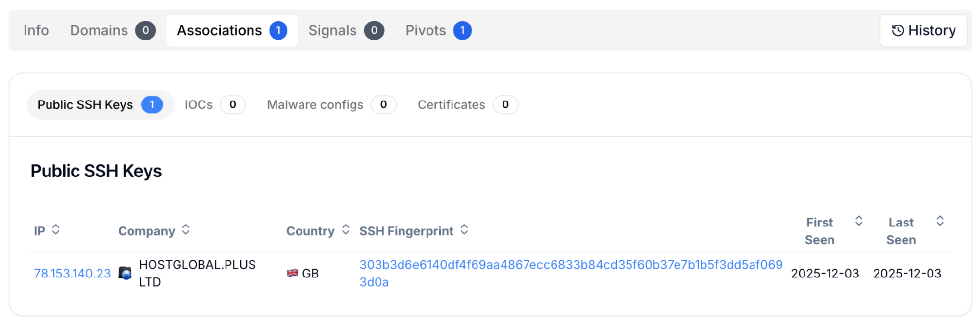Open the SSH fingerprint hash link
Image resolution: width=980 pixels, height=327 pixels.
point(571,265)
